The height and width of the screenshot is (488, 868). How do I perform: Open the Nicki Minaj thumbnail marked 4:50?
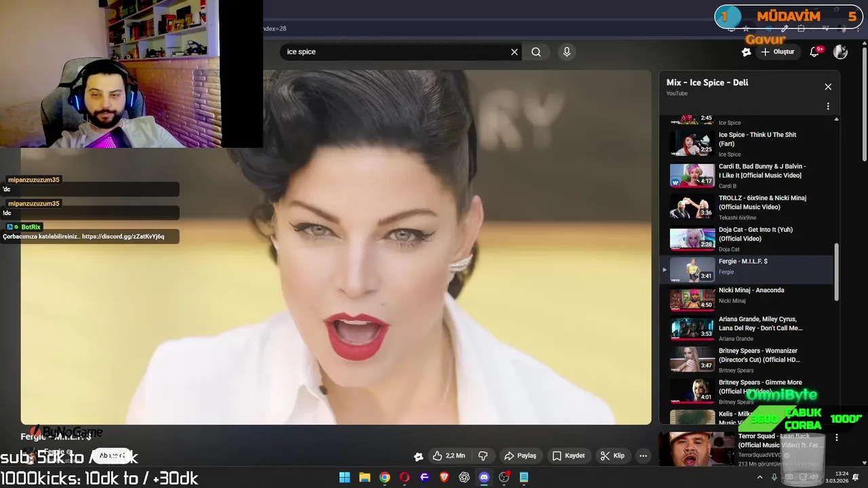click(x=692, y=299)
